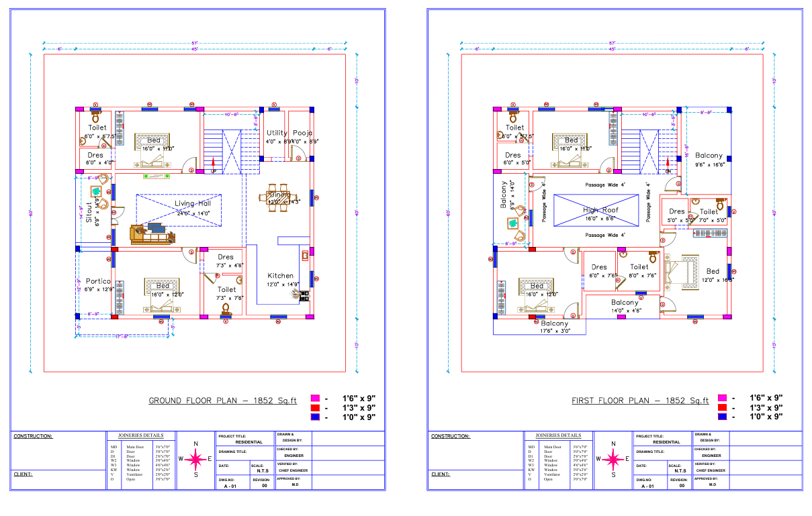The image size is (812, 516).
Task: Click "RESIDENTIAL" in the ground floor title block
Action: click(249, 442)
